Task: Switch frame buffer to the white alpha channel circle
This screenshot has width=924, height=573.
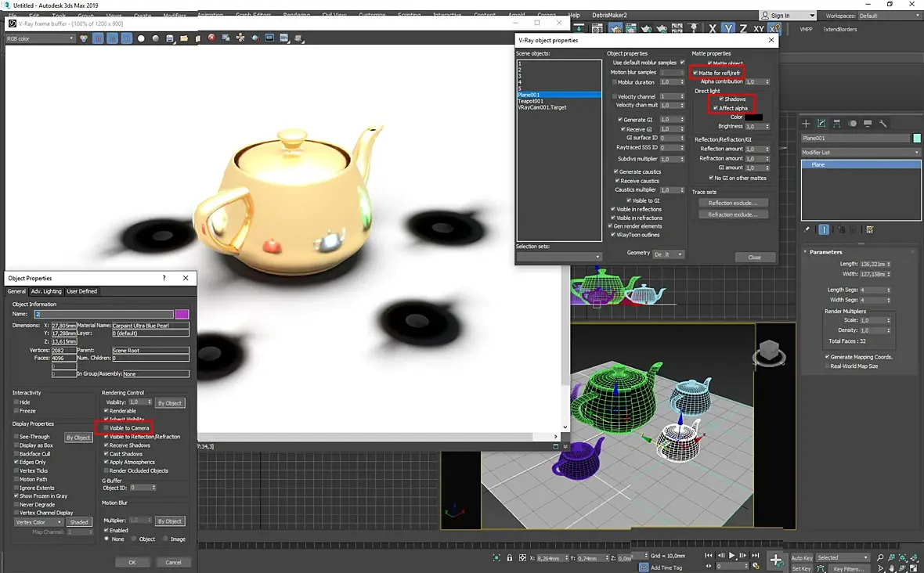Action: point(141,38)
